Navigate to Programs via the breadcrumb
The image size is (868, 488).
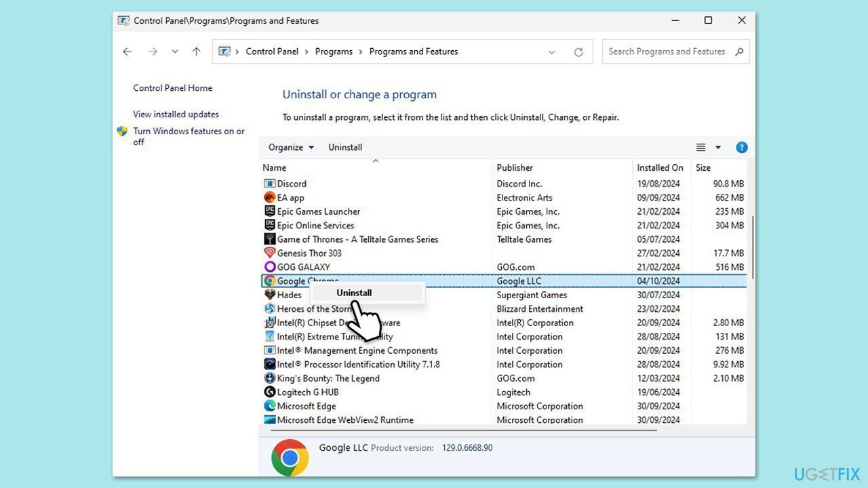point(334,52)
